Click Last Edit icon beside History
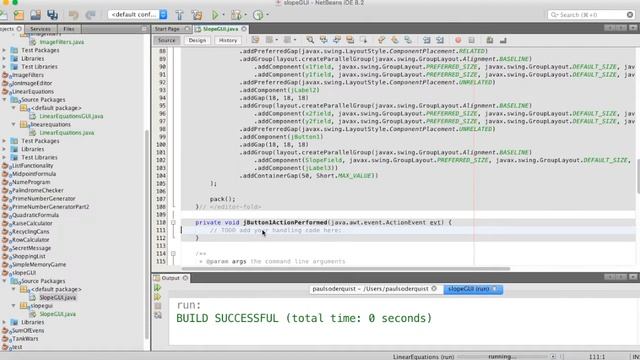The image size is (640, 360). click(x=256, y=40)
